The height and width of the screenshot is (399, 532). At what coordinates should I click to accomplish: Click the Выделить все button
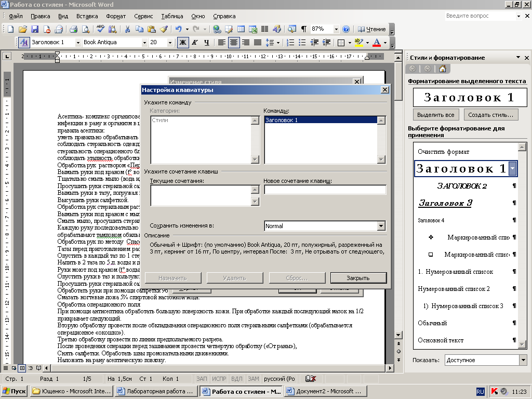pyautogui.click(x=436, y=115)
